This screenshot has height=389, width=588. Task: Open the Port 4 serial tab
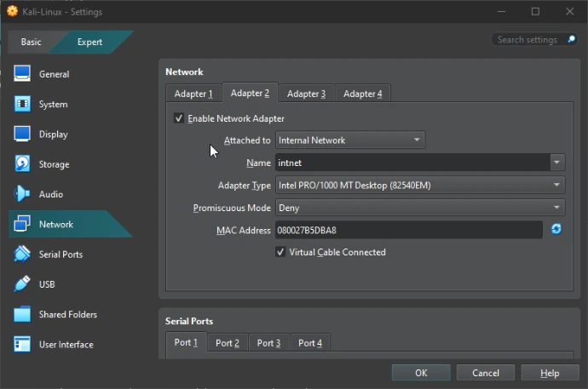(310, 343)
